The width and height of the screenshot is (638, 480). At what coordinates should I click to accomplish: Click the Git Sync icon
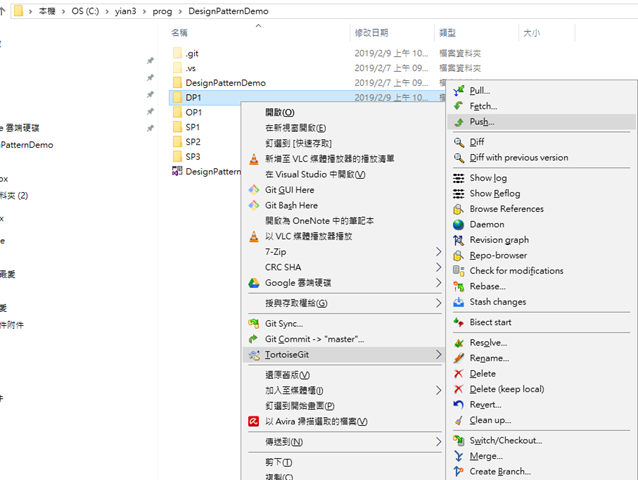pos(254,324)
